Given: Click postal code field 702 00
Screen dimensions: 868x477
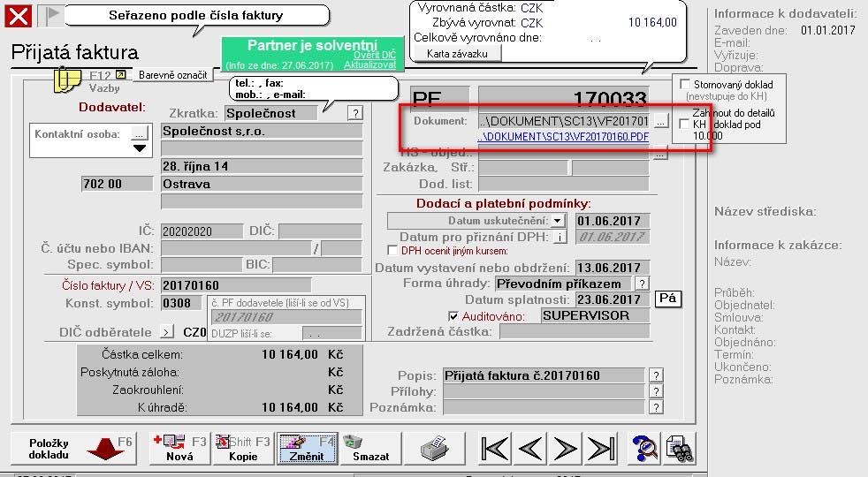Looking at the screenshot, I should click(x=117, y=184).
